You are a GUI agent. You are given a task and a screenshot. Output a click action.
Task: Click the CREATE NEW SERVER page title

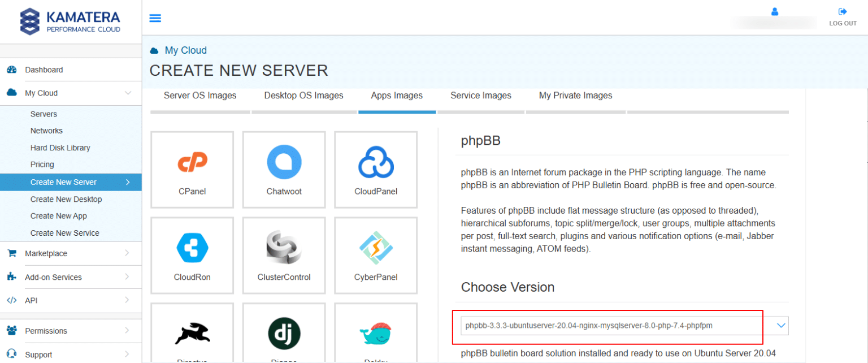(x=238, y=71)
